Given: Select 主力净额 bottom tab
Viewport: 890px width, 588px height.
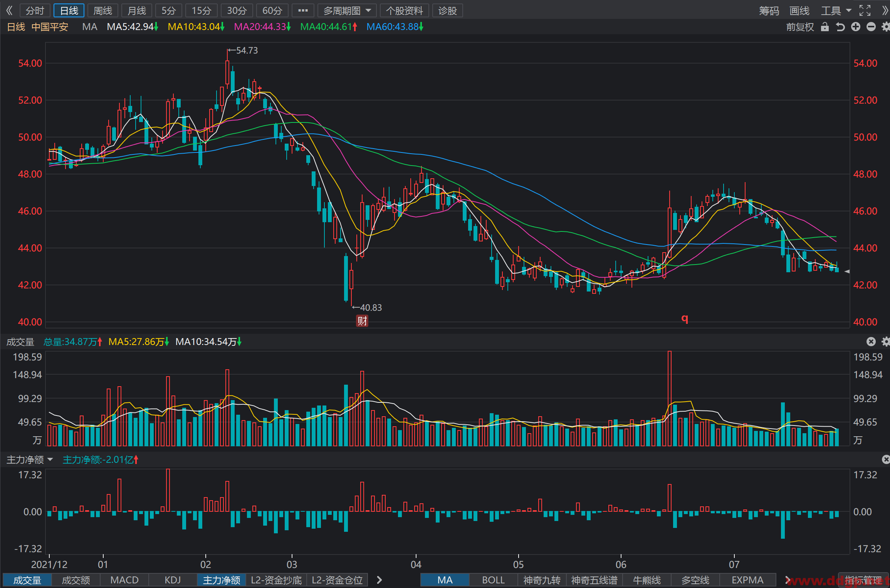Looking at the screenshot, I should [x=222, y=580].
